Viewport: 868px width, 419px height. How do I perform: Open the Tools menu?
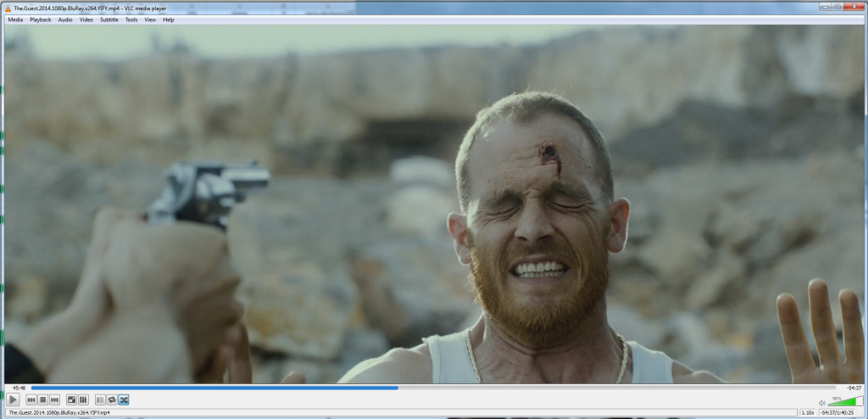[x=131, y=20]
